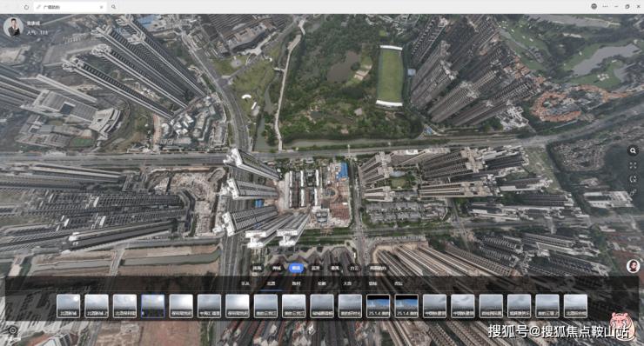The width and height of the screenshot is (644, 346).
Task: Click the globe icon in the title bar
Action: (x=594, y=7)
